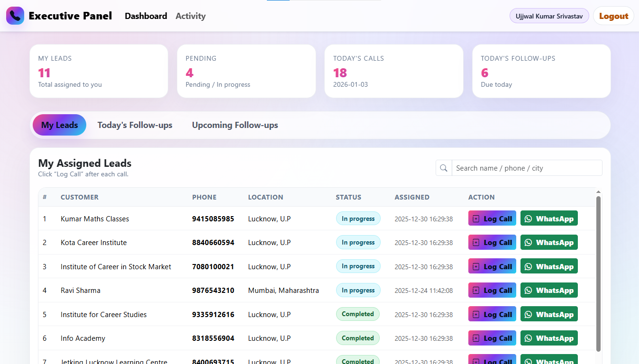Viewport: 639px width, 364px height.
Task: Switch to the Upcoming Follow-ups tab
Action: pyautogui.click(x=235, y=125)
